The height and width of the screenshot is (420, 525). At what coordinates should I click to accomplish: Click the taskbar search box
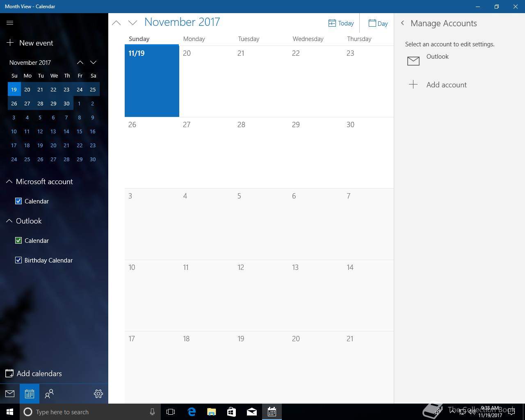(90, 412)
